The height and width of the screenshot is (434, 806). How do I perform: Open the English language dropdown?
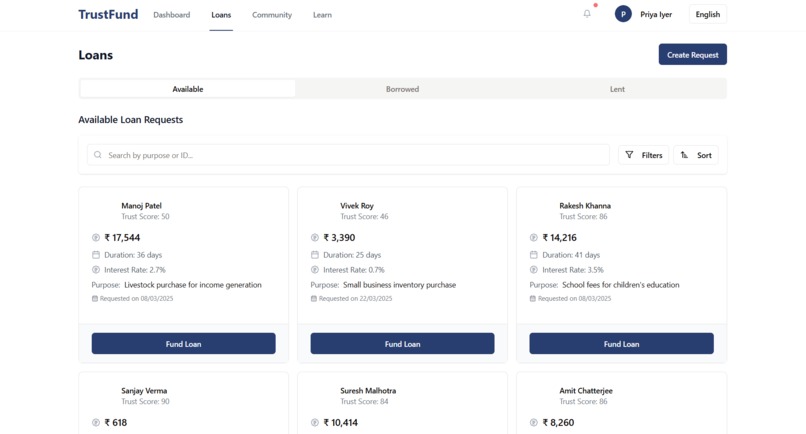tap(708, 14)
